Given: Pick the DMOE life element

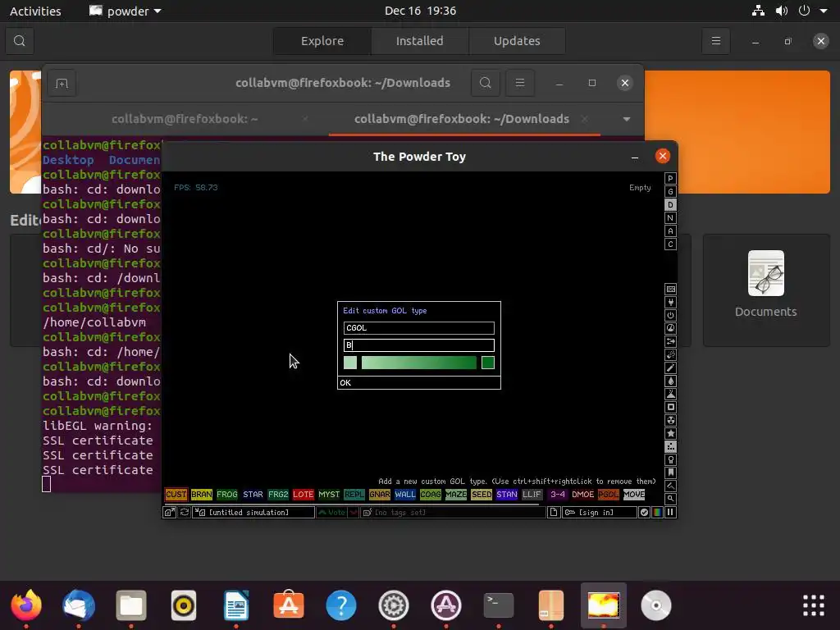Looking at the screenshot, I should click(583, 495).
